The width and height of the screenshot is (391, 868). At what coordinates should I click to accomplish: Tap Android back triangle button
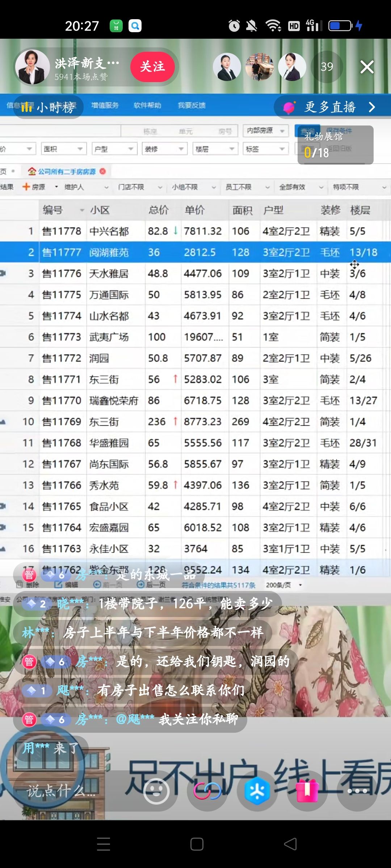[x=290, y=844]
